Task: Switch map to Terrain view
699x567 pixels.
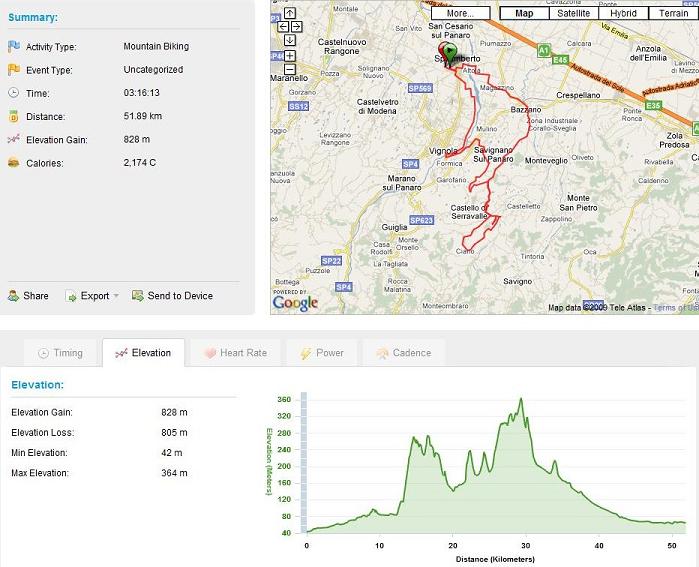Action: coord(673,13)
